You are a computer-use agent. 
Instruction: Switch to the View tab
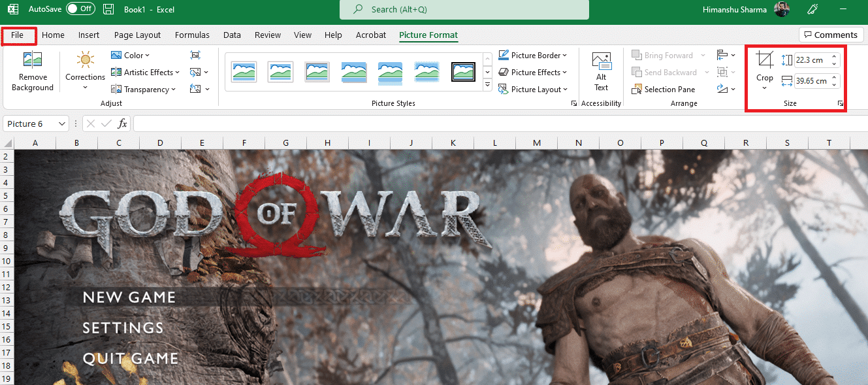pos(302,35)
